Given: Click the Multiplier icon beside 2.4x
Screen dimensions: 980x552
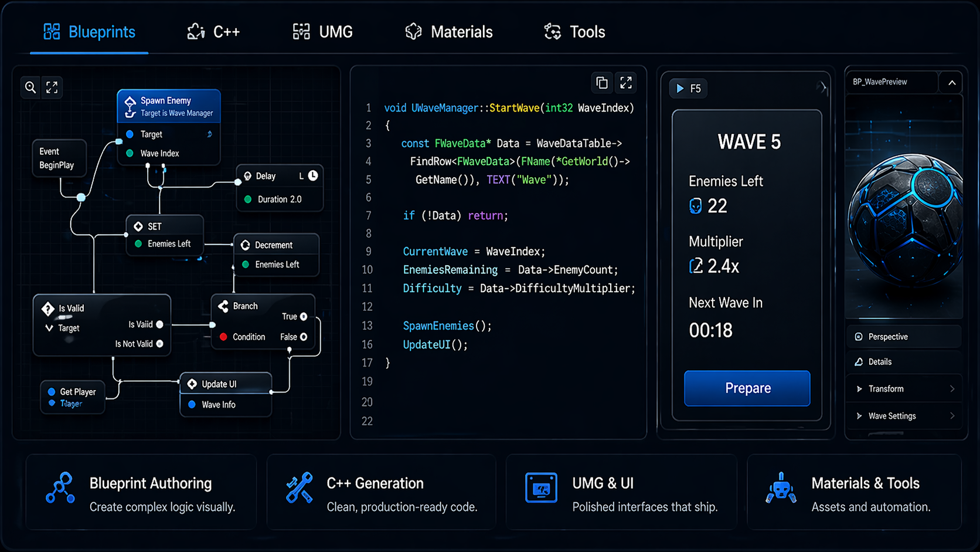Looking at the screenshot, I should [x=696, y=266].
